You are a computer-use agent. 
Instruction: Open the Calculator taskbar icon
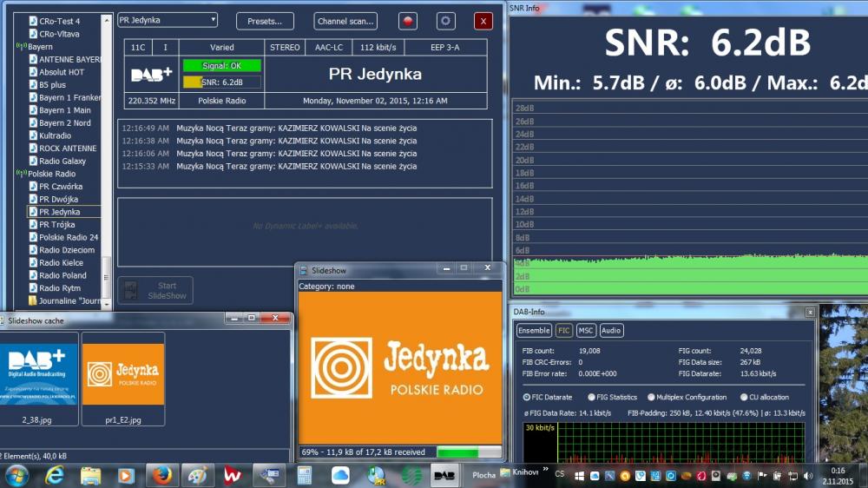pos(304,476)
